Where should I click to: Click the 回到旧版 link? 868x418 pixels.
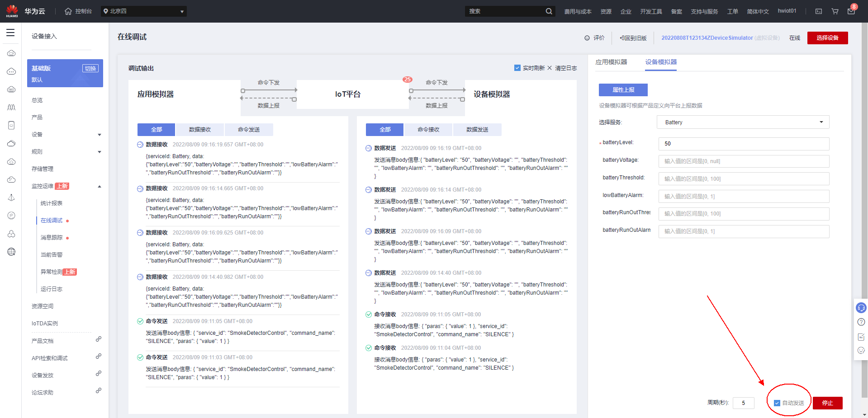(x=633, y=38)
